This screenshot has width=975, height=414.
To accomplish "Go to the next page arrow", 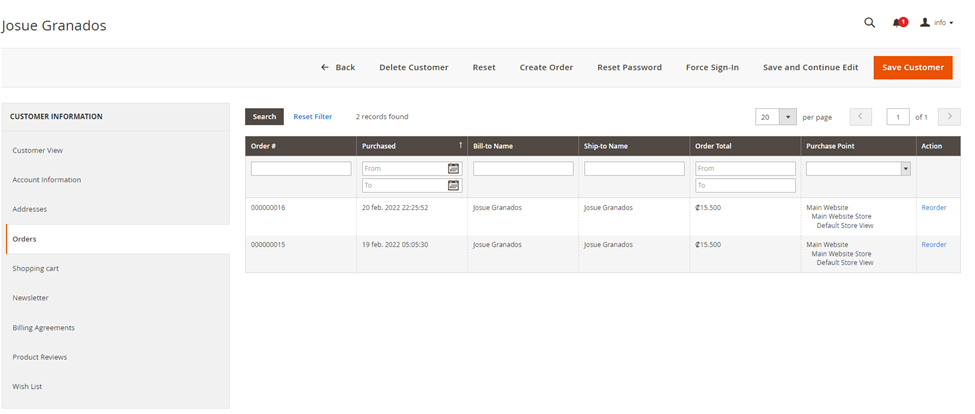I will coord(950,117).
